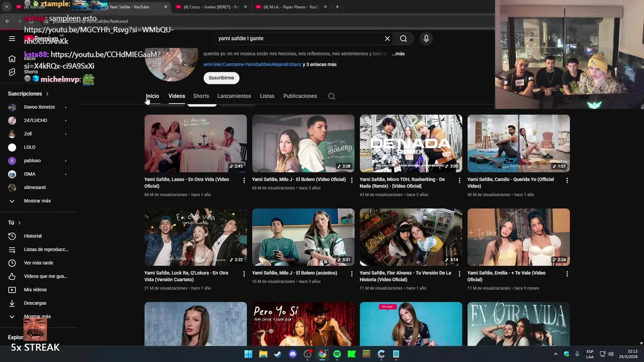Image resolution: width=644 pixels, height=362 pixels.
Task: Open options menu for Querida Yo video
Action: tap(567, 180)
